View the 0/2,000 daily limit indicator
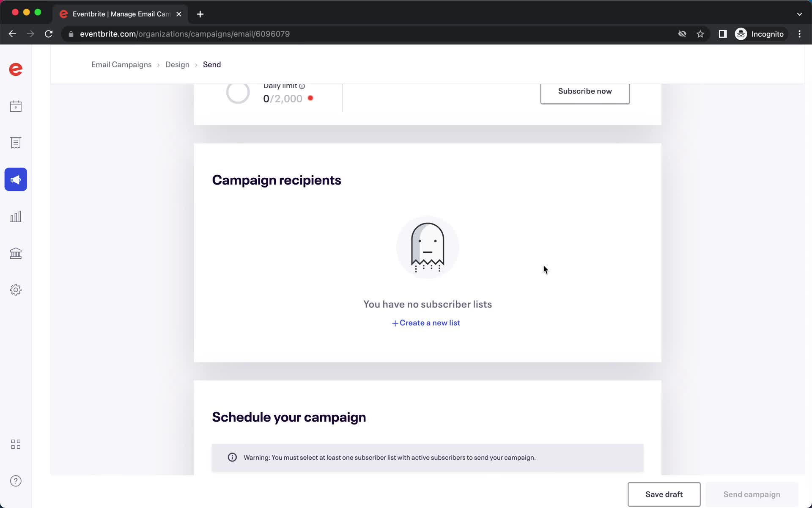Screen dimensions: 812x508 coord(283,98)
